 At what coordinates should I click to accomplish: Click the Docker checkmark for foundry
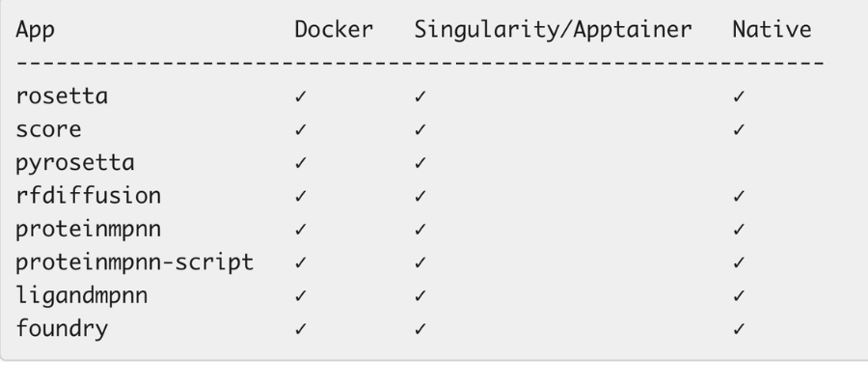click(302, 329)
